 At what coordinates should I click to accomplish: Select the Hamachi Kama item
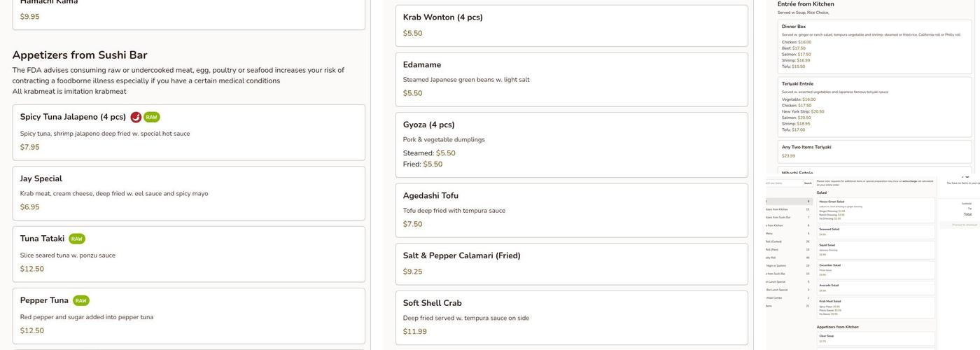point(188,10)
